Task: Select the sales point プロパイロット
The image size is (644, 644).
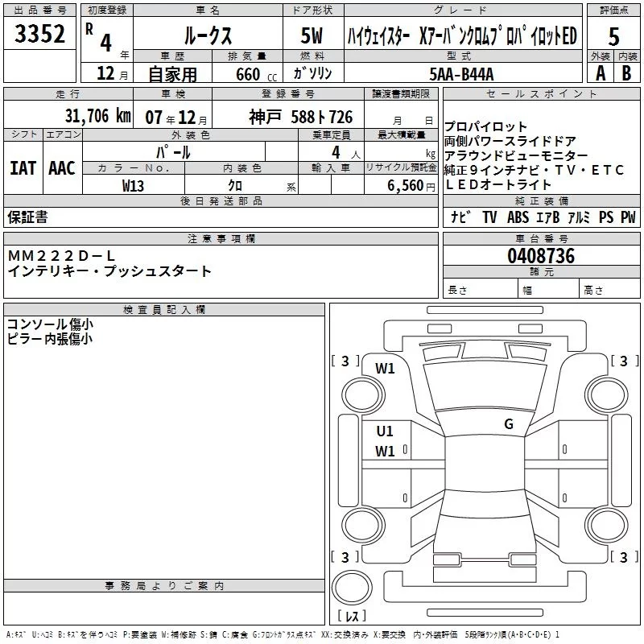Action: tap(485, 126)
